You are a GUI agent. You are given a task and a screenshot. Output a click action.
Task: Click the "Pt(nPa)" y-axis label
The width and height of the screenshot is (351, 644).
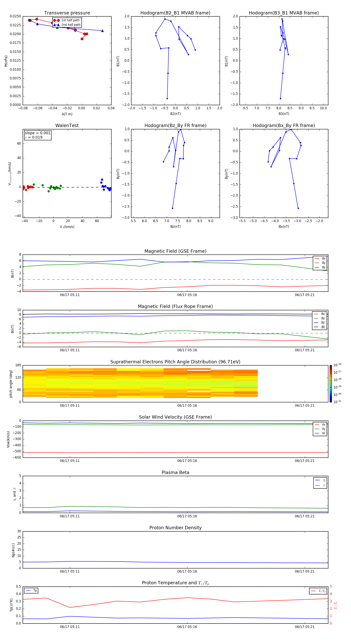point(6,61)
